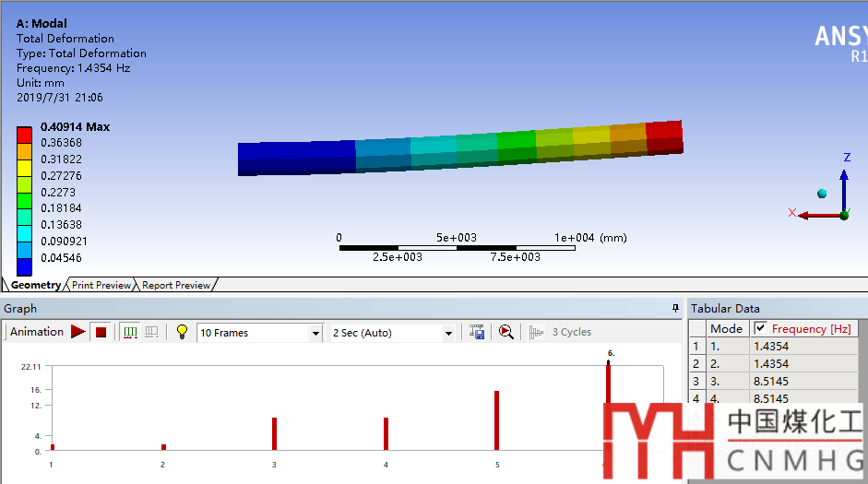Select mode 5 bar in the graph

click(x=496, y=420)
